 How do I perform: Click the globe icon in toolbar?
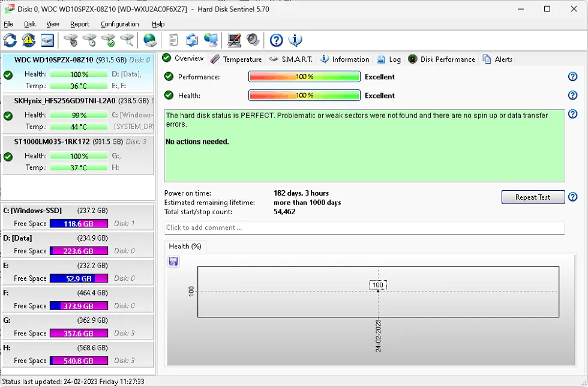click(149, 40)
